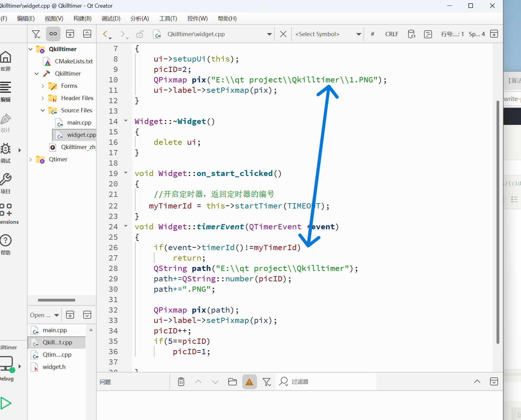Toggle the warning triangle filter button
This screenshot has height=420, width=521.
pyautogui.click(x=249, y=382)
